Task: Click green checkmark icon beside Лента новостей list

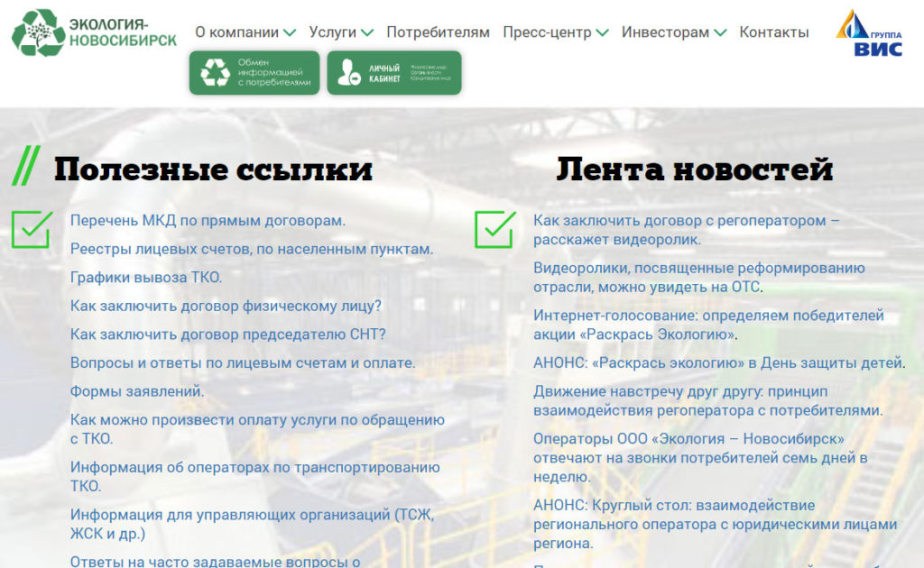Action: pyautogui.click(x=494, y=229)
